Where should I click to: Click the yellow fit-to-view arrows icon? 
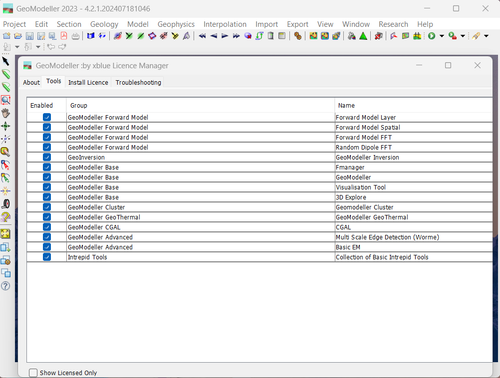pos(6,234)
